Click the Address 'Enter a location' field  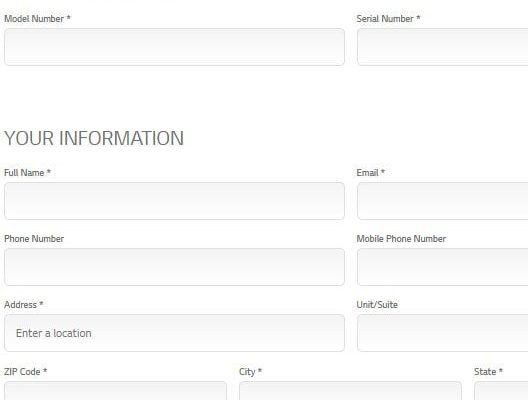[x=174, y=333]
